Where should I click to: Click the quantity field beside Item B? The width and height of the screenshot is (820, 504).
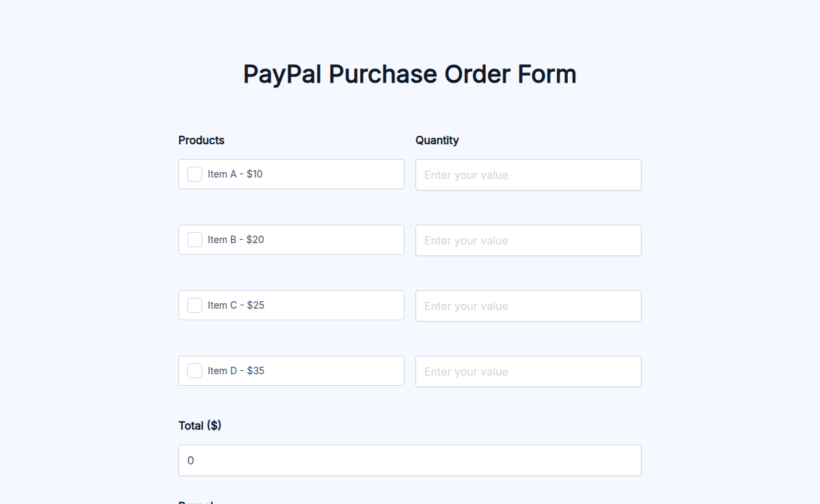click(x=528, y=240)
